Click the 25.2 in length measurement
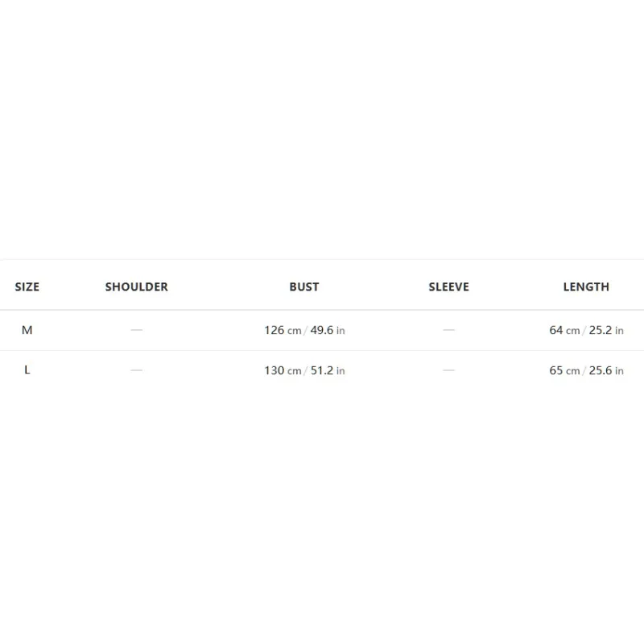The image size is (644, 644). [606, 330]
